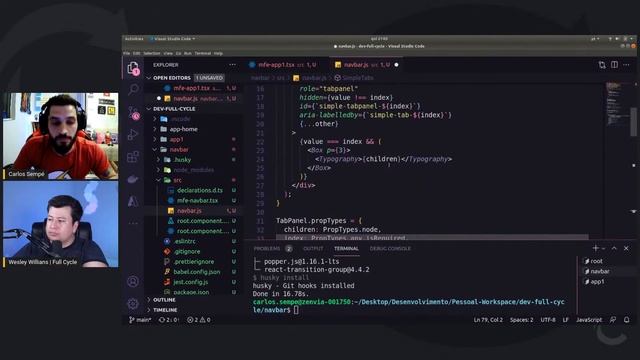The image size is (640, 360).
Task: Open Explorer views and more actions ellipsis
Action: tap(232, 65)
